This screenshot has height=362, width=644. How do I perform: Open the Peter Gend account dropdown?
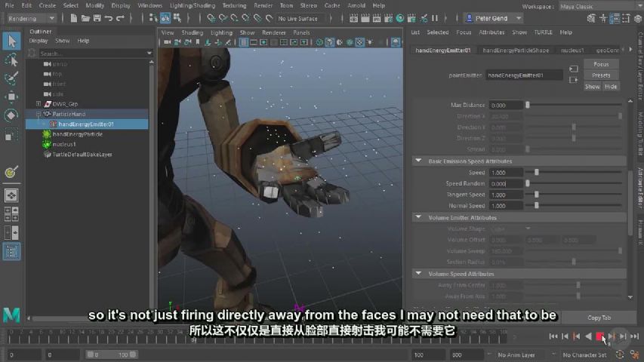pyautogui.click(x=494, y=18)
